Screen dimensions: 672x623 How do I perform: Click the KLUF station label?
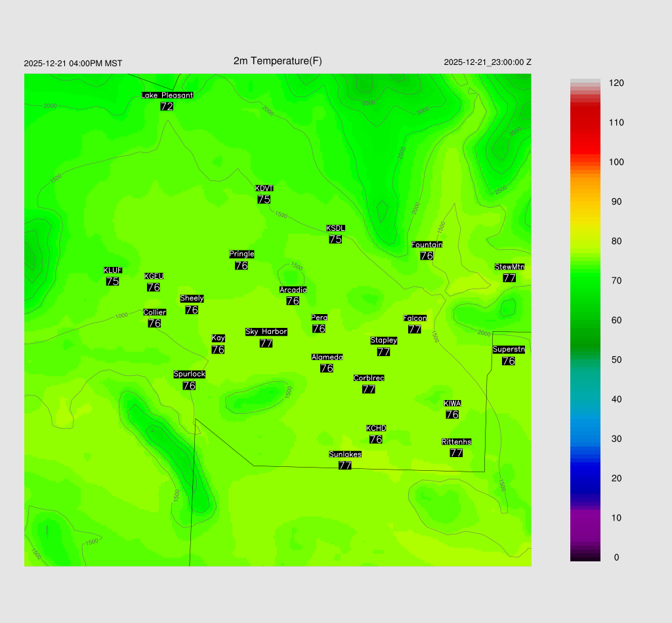click(112, 270)
